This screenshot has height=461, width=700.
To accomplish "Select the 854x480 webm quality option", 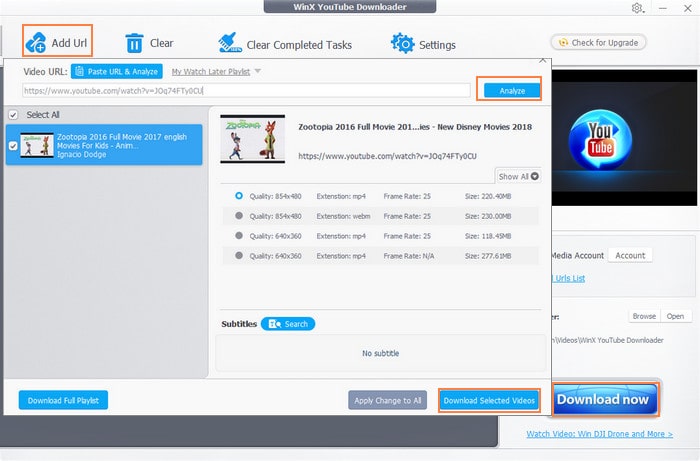I will 239,215.
